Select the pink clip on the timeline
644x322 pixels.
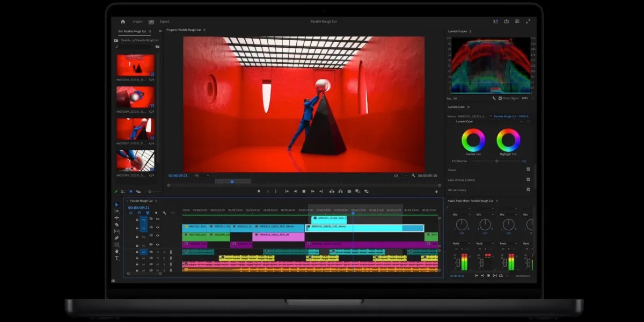tap(278, 236)
